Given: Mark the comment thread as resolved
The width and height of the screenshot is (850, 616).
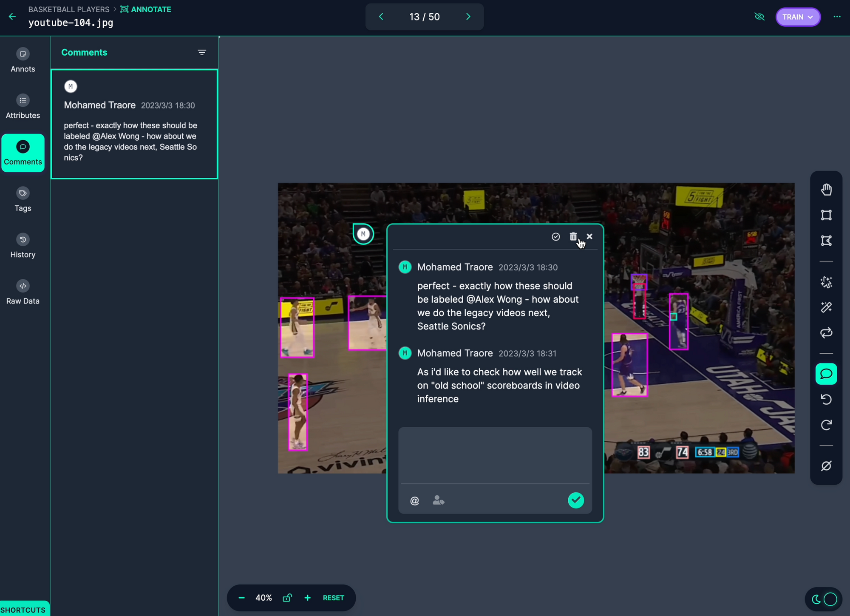Looking at the screenshot, I should (x=555, y=237).
